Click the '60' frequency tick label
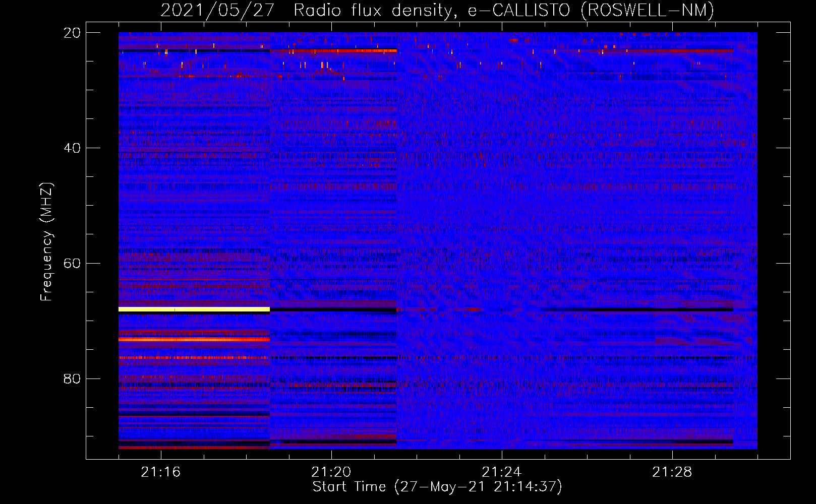This screenshot has width=816, height=504. 72,263
